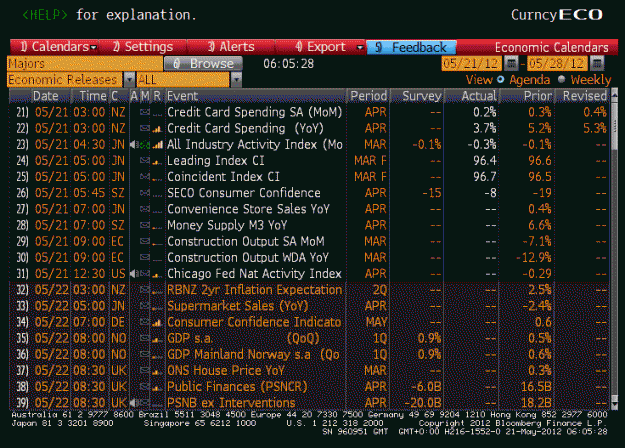Click the Revised column header

click(x=582, y=96)
